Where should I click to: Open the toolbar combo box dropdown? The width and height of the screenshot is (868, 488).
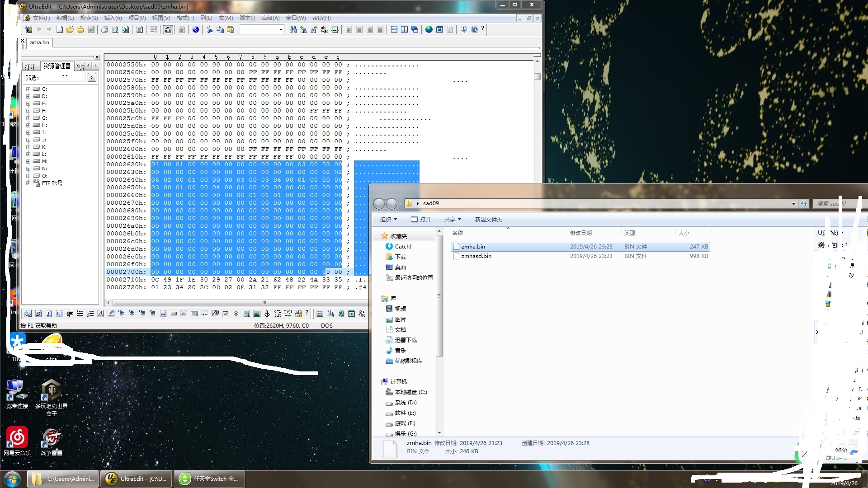click(x=281, y=30)
